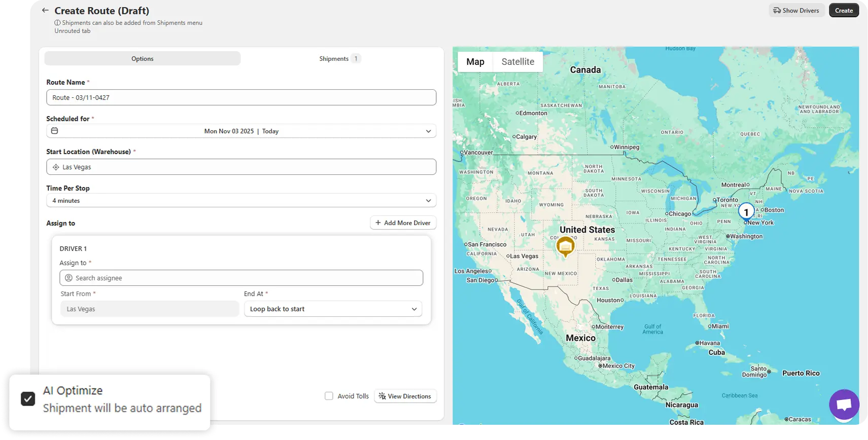Click the Mexico City label on the map
The height and width of the screenshot is (440, 868).
coord(618,366)
